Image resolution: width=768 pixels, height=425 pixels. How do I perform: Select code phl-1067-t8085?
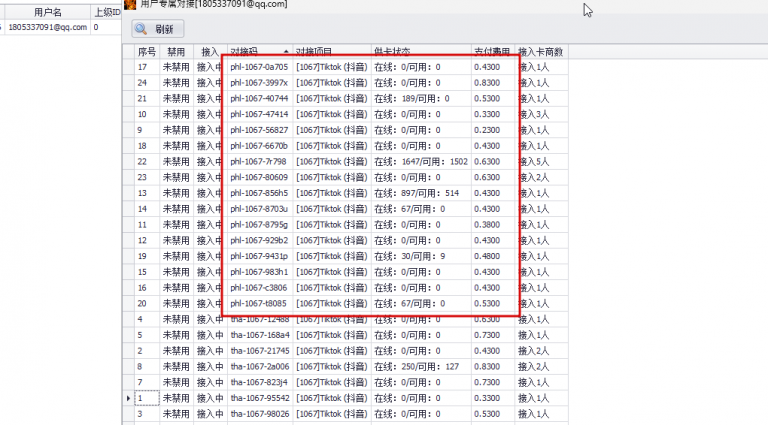tap(259, 304)
